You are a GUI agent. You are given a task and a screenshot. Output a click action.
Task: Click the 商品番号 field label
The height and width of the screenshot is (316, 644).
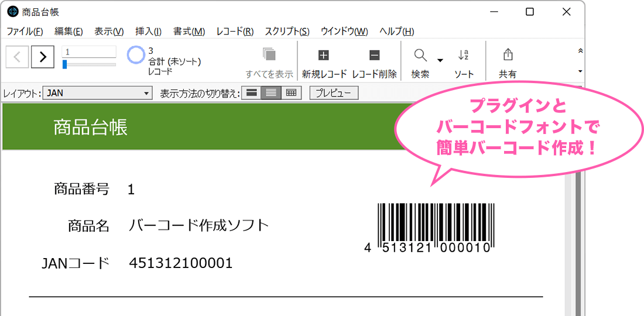pyautogui.click(x=82, y=190)
